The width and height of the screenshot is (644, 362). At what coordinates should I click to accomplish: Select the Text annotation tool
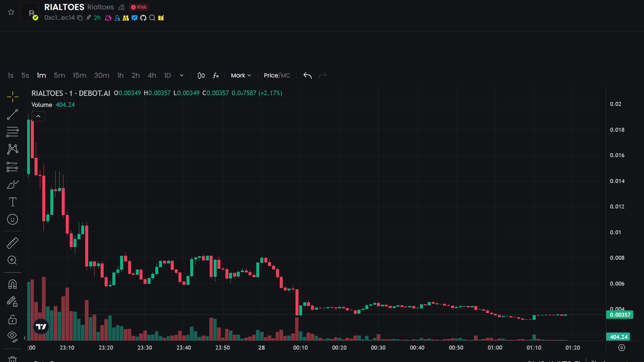12,202
